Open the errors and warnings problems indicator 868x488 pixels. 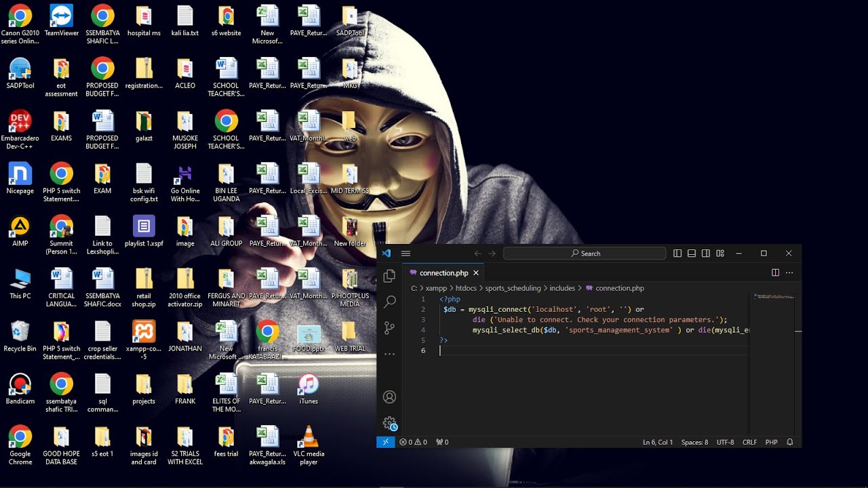(x=413, y=442)
